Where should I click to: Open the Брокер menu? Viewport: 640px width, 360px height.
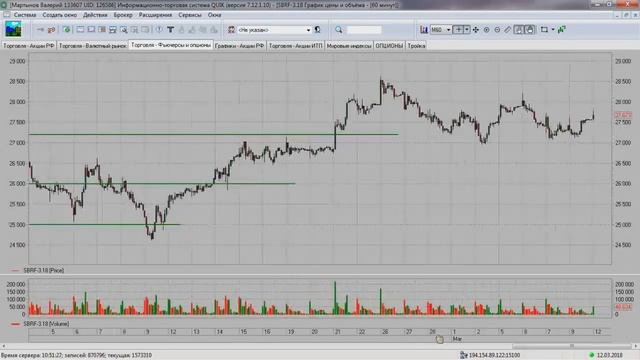[123, 15]
